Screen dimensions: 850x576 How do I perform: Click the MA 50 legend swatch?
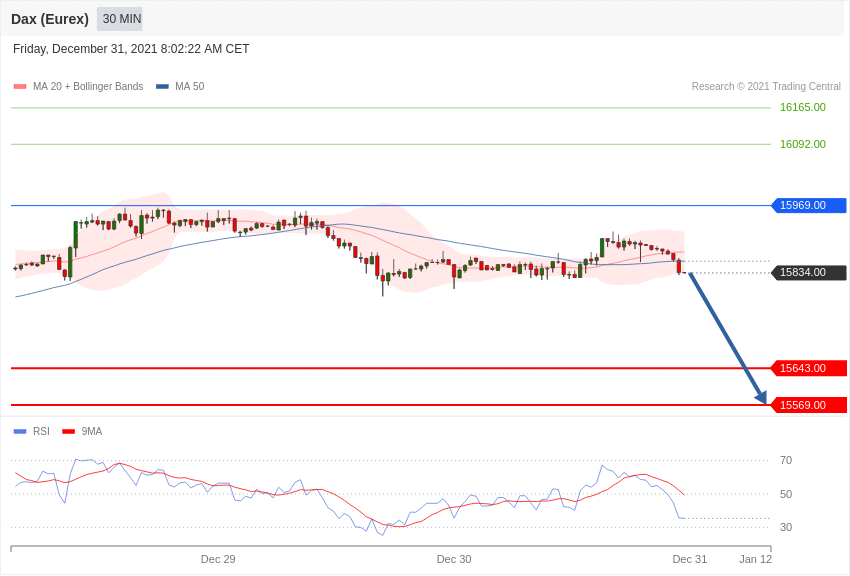[162, 87]
